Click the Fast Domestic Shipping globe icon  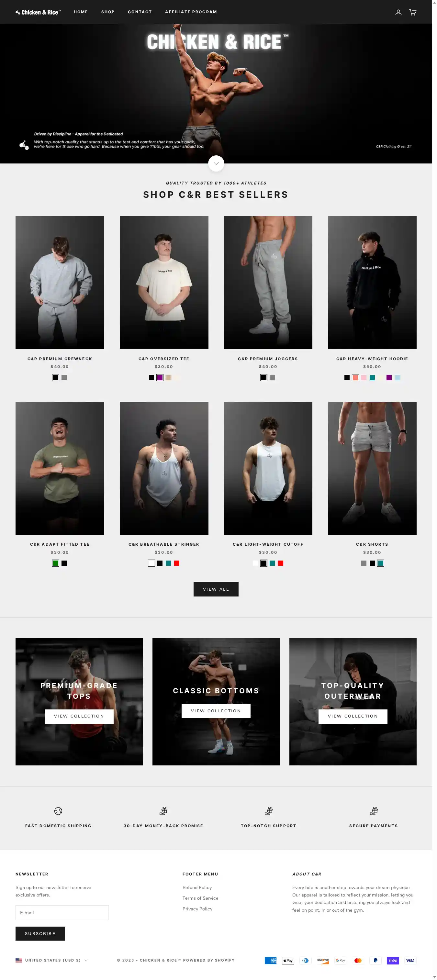pos(58,811)
